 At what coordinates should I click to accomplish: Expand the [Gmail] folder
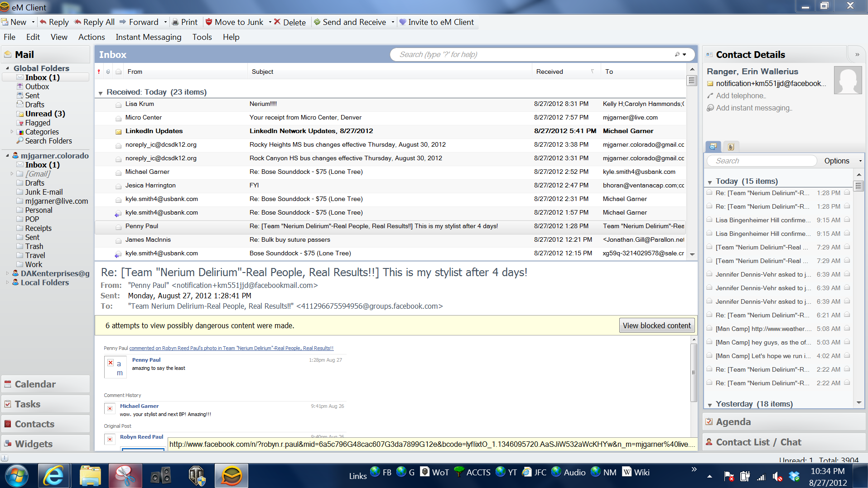pyautogui.click(x=12, y=174)
